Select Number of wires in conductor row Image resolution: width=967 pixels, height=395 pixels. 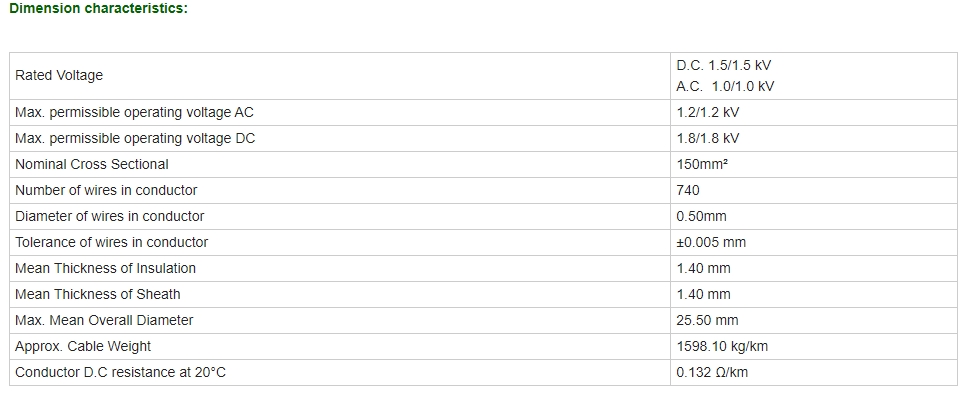[484, 191]
